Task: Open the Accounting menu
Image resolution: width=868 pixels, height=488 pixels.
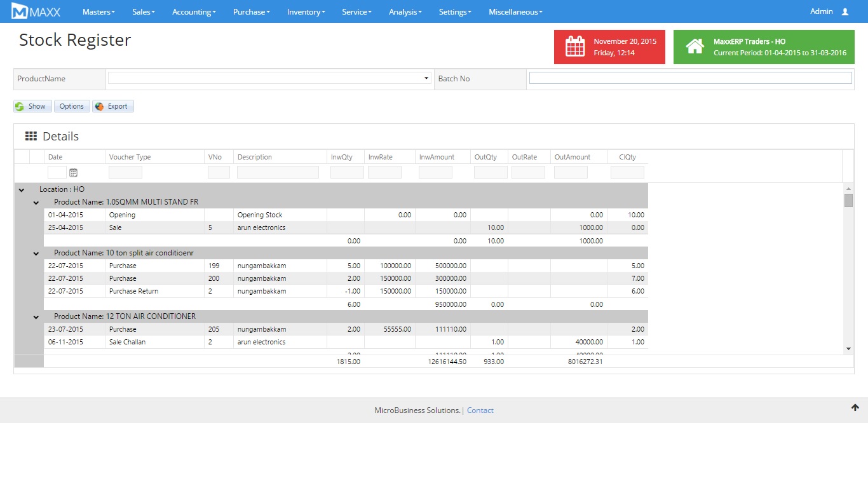Action: pyautogui.click(x=194, y=11)
